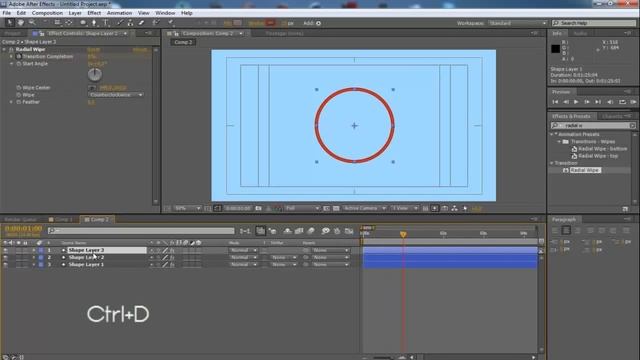Adjust the Start Angle dial
Viewport: 640px width, 360px height.
click(95, 75)
